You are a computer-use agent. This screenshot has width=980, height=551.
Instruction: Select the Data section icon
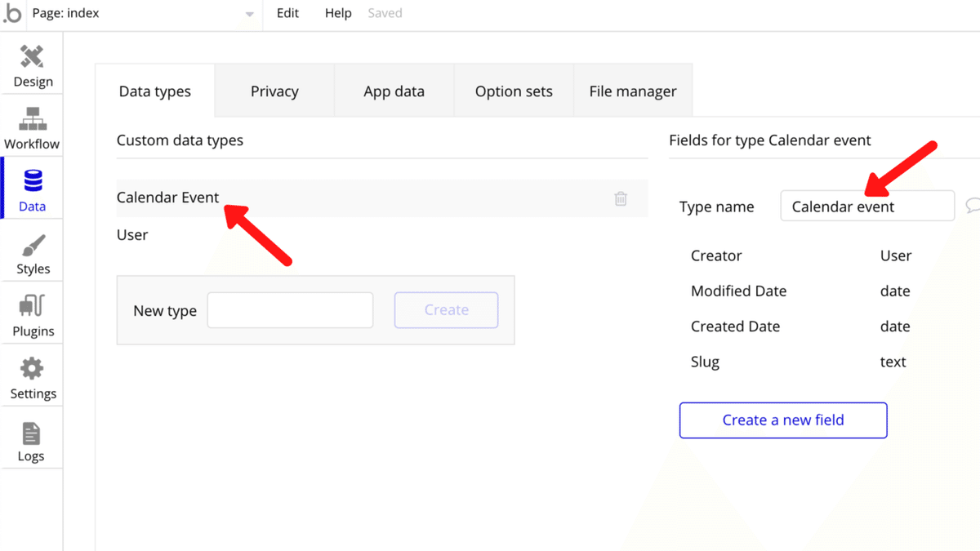coord(33,190)
